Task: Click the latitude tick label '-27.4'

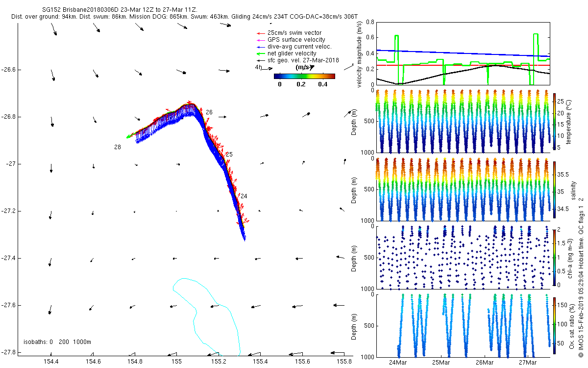Action: (8, 258)
